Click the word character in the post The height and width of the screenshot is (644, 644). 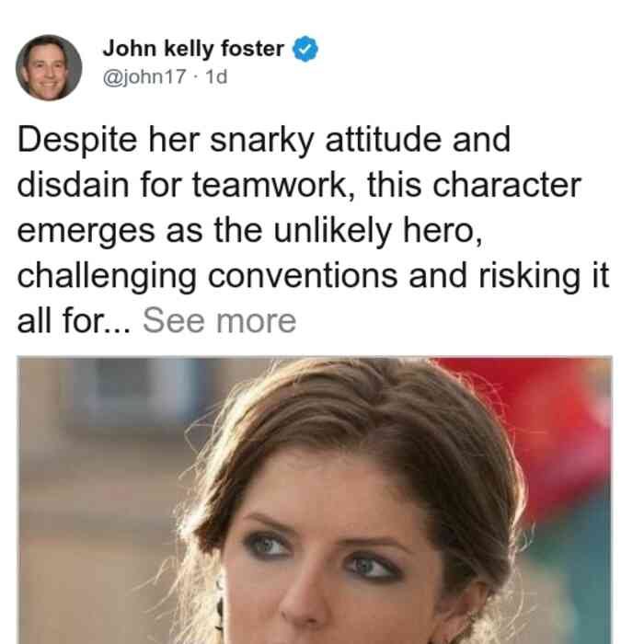tap(507, 185)
